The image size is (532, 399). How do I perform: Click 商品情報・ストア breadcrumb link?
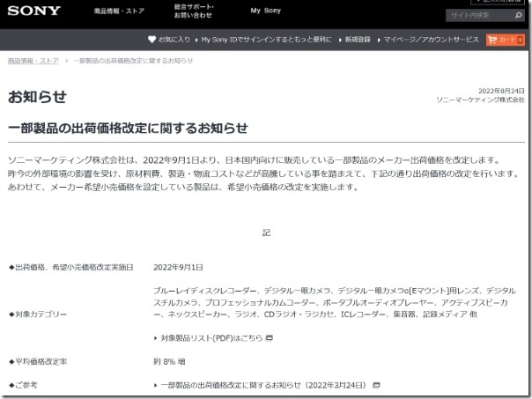(x=33, y=61)
